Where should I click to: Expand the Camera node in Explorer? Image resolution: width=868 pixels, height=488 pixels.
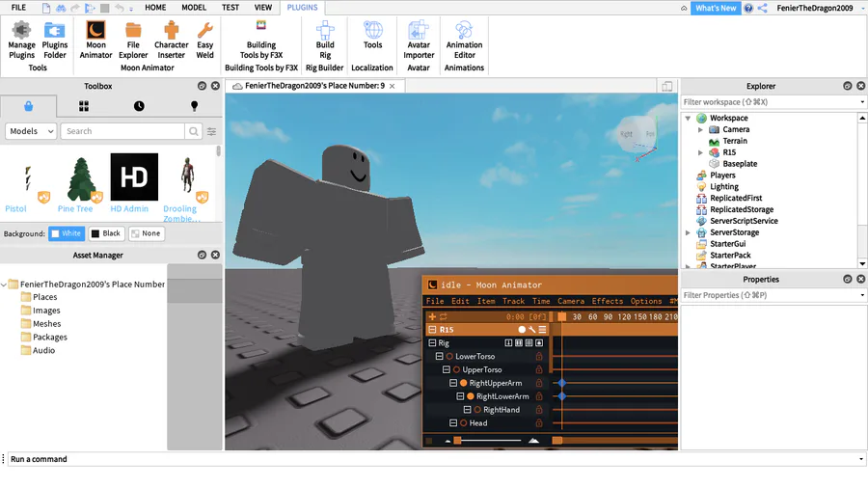(700, 129)
